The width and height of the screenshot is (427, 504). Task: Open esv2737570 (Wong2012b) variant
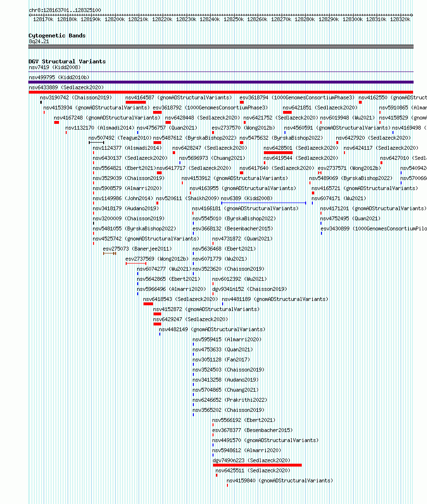[243, 128]
